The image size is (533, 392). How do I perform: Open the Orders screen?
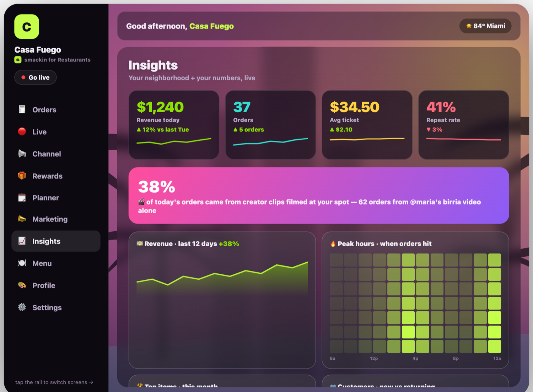click(x=56, y=109)
